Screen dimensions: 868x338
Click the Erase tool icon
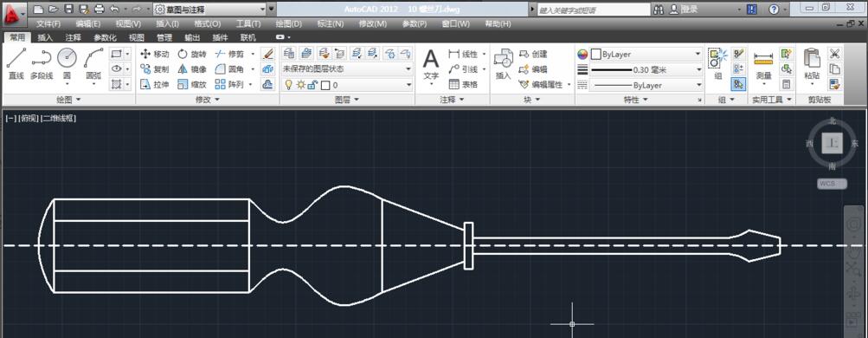point(268,54)
